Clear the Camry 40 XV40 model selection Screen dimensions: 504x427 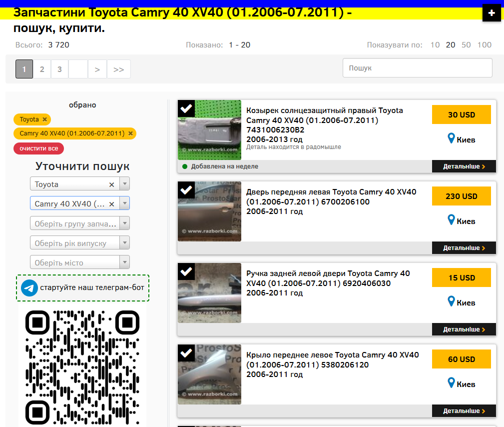tap(112, 204)
